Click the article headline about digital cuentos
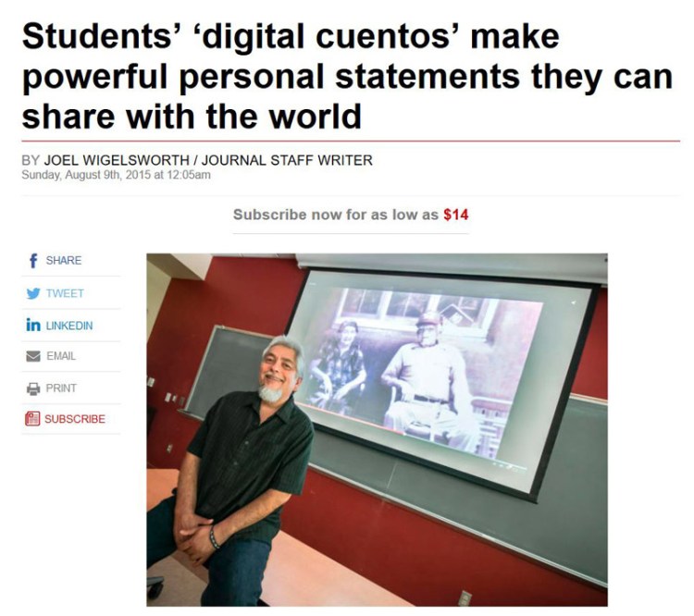The height and width of the screenshot is (616, 694). 346,78
